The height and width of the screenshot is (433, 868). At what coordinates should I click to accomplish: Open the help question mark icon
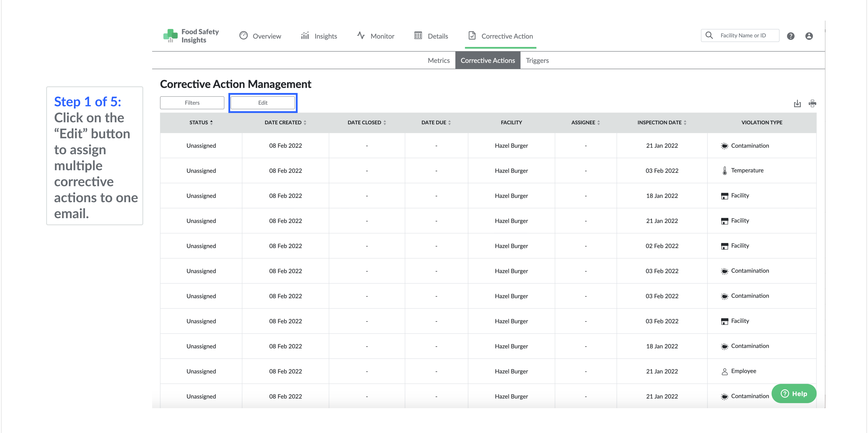point(791,36)
